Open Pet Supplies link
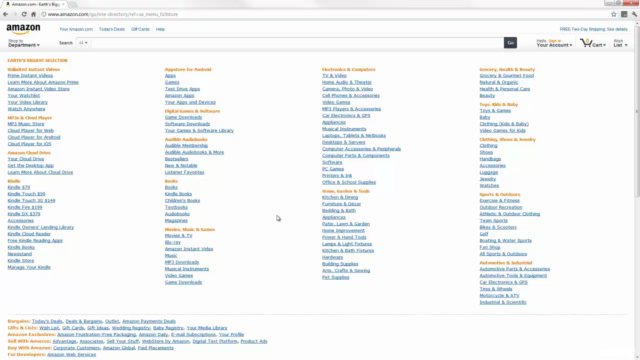Image resolution: width=640 pixels, height=360 pixels. coord(336,277)
